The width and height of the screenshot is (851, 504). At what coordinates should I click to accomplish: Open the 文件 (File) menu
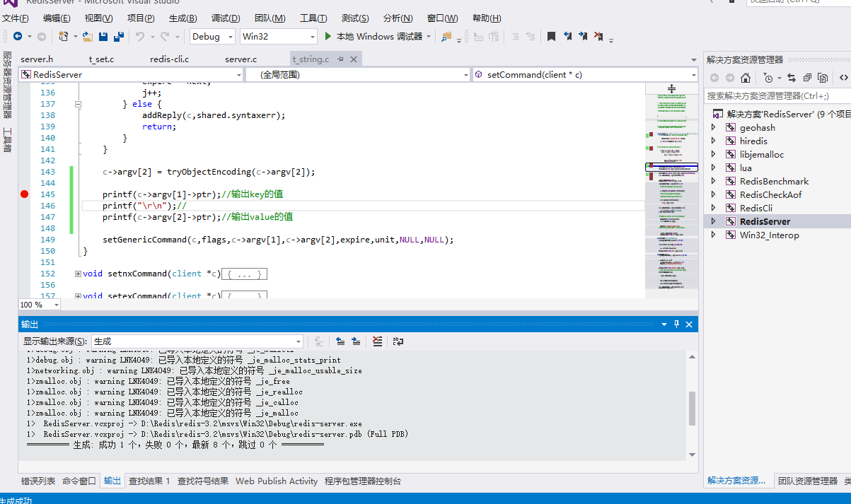(x=16, y=18)
